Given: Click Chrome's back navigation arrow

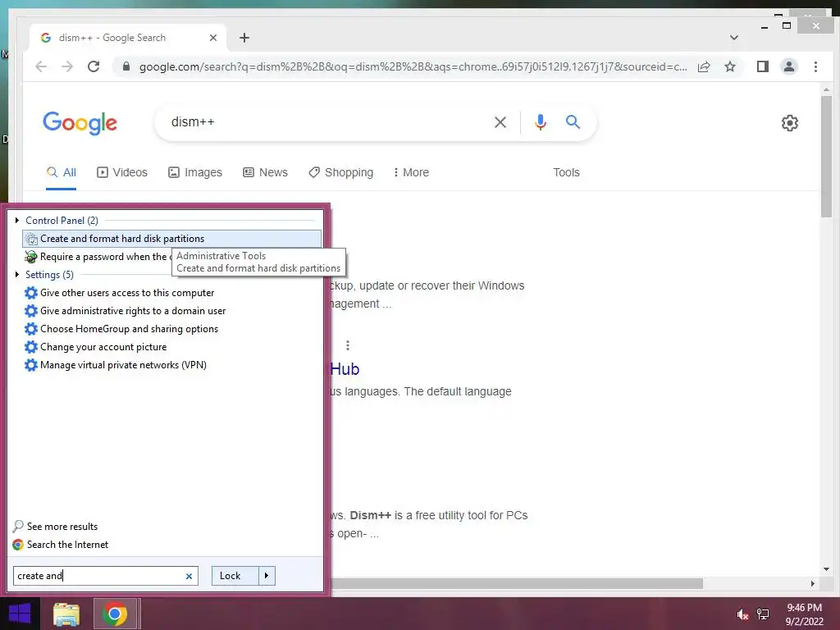Looking at the screenshot, I should click(41, 66).
